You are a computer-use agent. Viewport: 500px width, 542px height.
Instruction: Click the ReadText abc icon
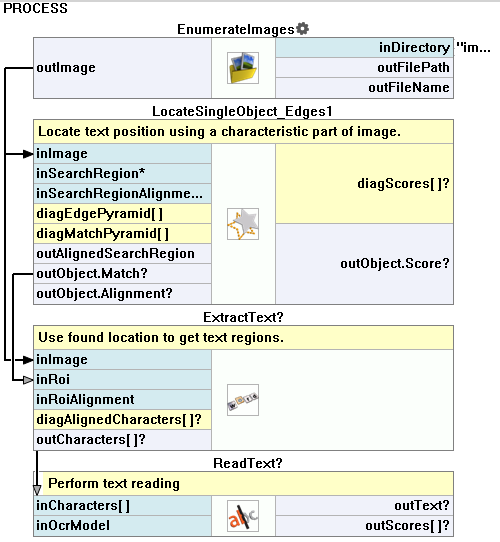tap(243, 516)
